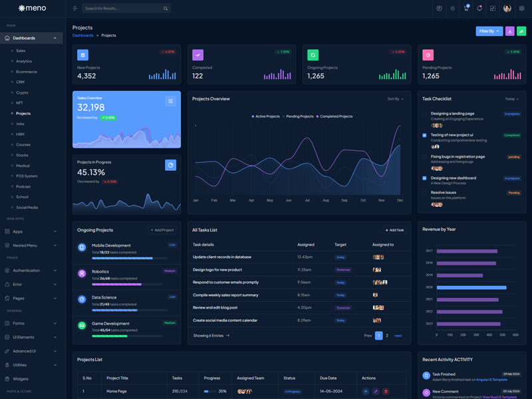
Task: Delete Home Page project with trash icon
Action: coord(386,392)
